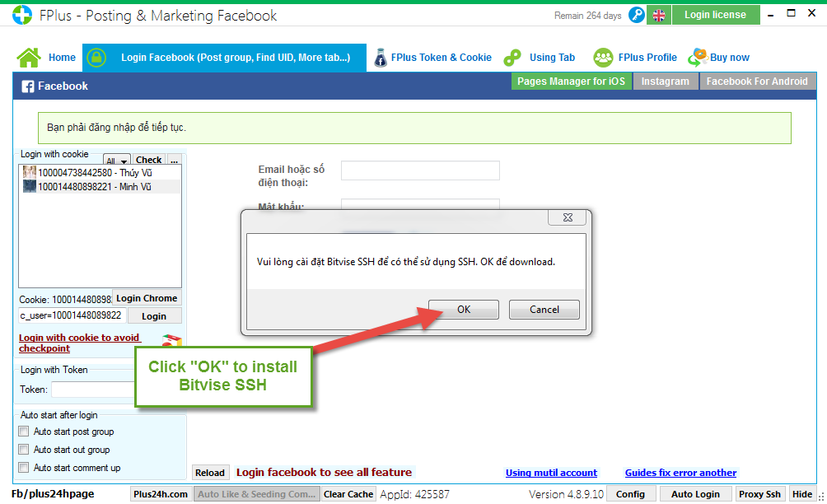Click Fb/plus24hpage label
The height and width of the screenshot is (504, 827).
tap(53, 494)
